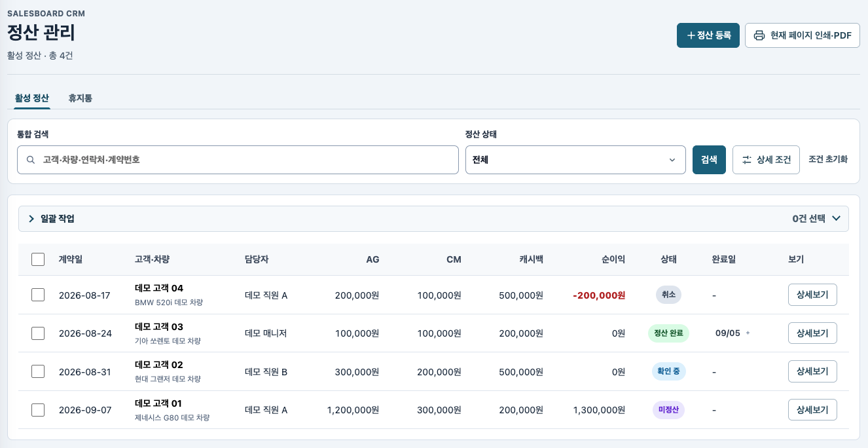Click the AG amount 1,200,000원
The width and height of the screenshot is (868, 448).
point(353,410)
